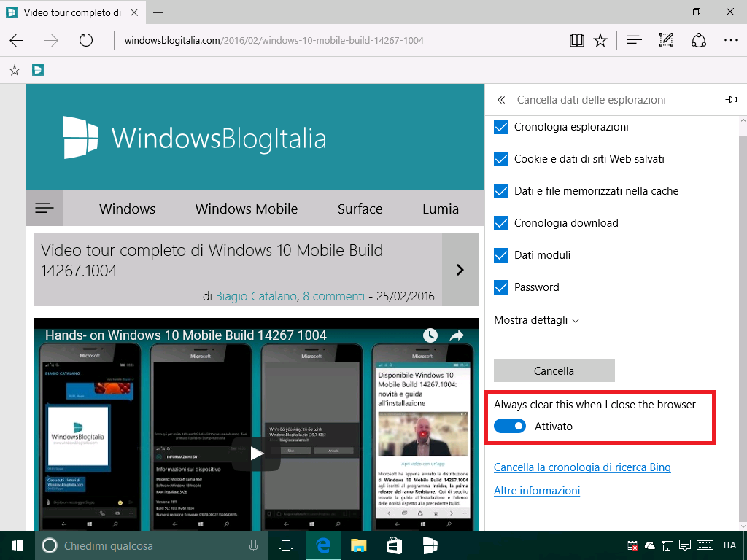Open the Share circle icon
Image resolution: width=747 pixels, height=560 pixels.
pyautogui.click(x=698, y=41)
